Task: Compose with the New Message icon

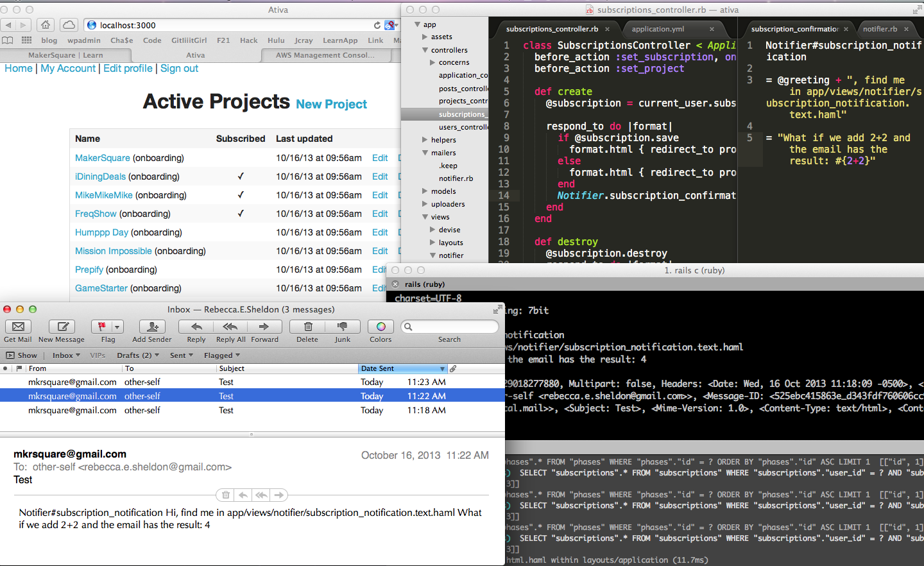Action: [62, 327]
